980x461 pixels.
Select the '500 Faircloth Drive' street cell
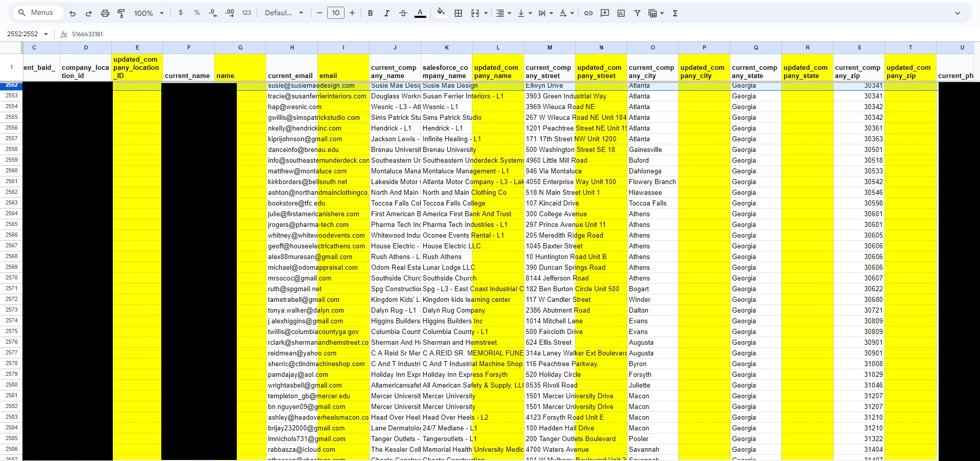tap(550, 331)
